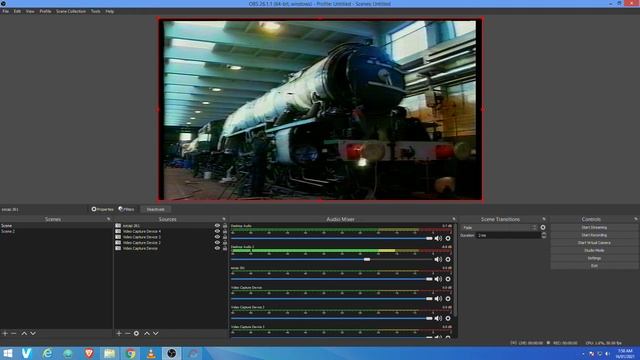Screen dimensions: 640x360
Task: Lock the first source row
Action: [225, 225]
